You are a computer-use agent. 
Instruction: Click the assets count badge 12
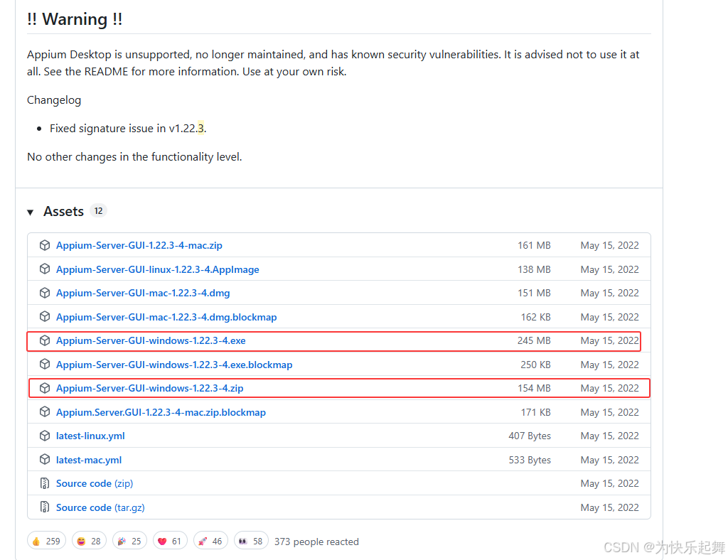(x=98, y=211)
